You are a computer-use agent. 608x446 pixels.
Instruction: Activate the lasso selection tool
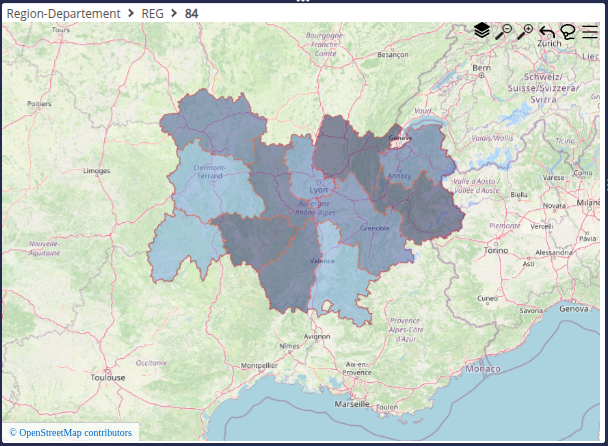(x=568, y=31)
